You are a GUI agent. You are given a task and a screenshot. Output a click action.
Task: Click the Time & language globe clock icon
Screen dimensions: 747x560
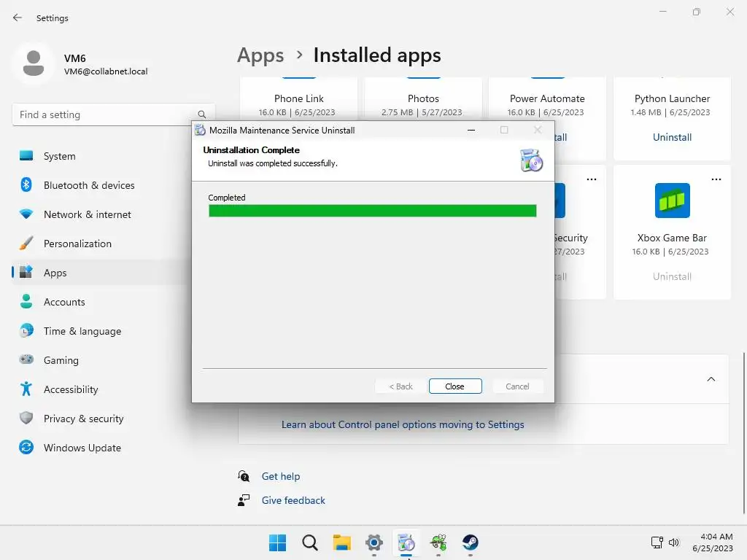tap(26, 330)
